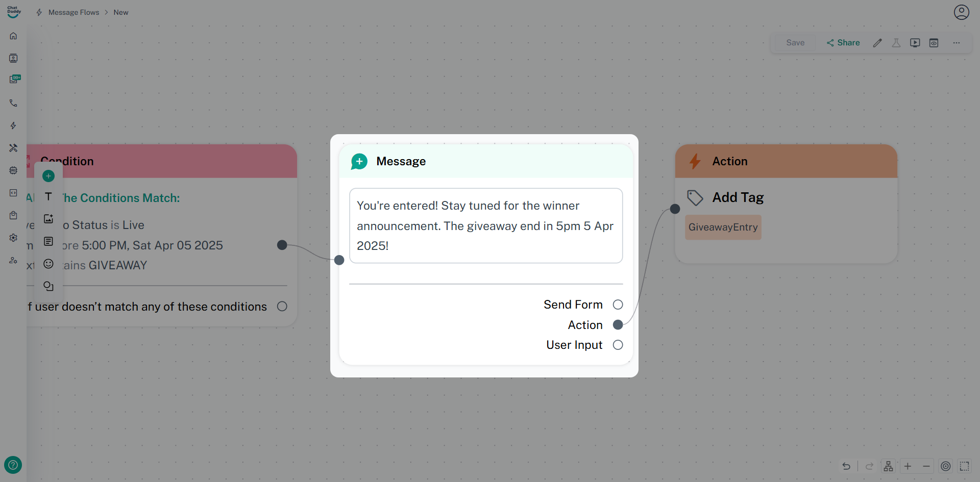Screen dimensions: 980x482
Task: Click the flask test icon in toolbar
Action: [896, 43]
